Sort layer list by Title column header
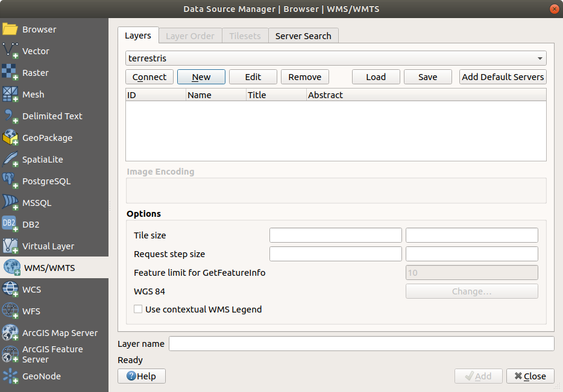The height and width of the screenshot is (392, 563). [275, 95]
